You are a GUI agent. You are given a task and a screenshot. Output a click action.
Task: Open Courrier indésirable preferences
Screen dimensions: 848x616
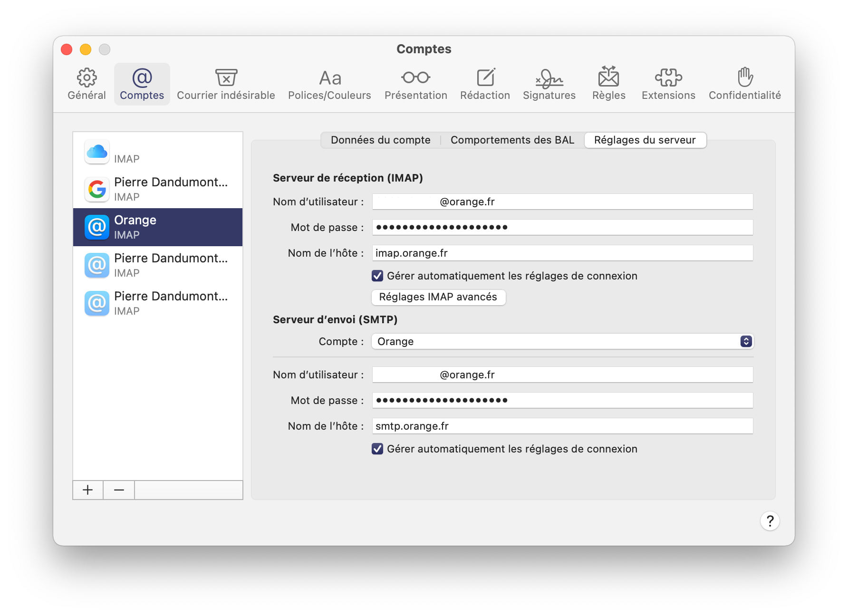226,84
